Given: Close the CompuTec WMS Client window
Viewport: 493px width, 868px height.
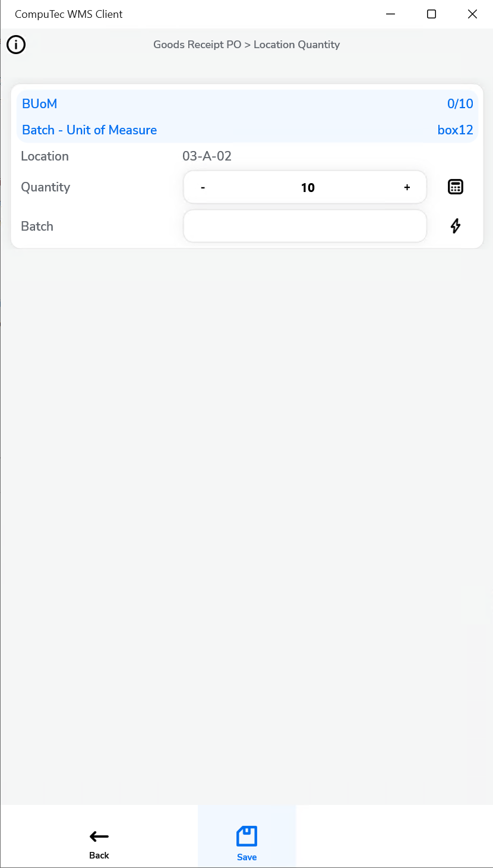Looking at the screenshot, I should tap(472, 14).
